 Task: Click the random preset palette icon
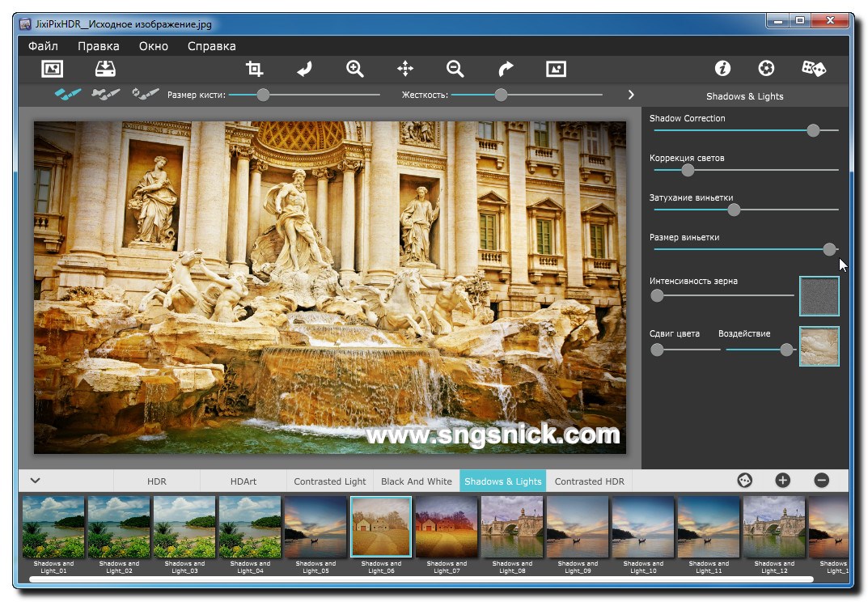pyautogui.click(x=744, y=480)
